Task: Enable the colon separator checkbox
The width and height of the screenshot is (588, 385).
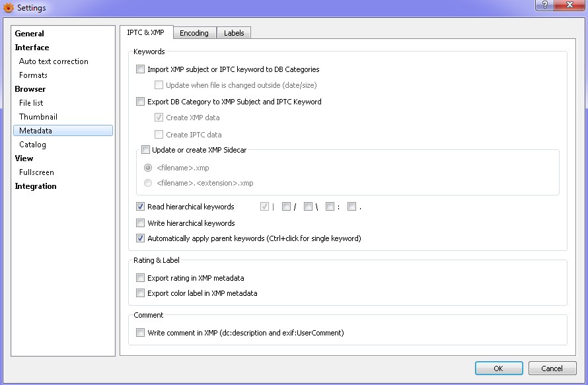Action: click(330, 206)
